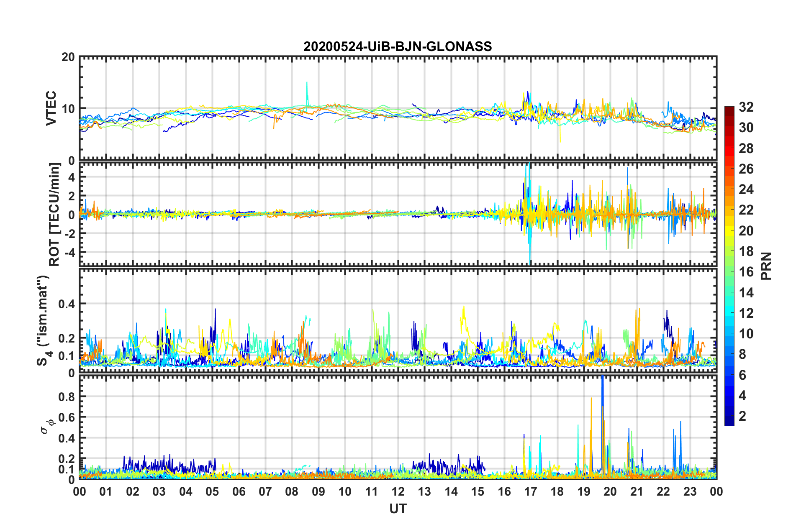Click the UT x-axis label
The image size is (796, 532).
pyautogui.click(x=398, y=509)
